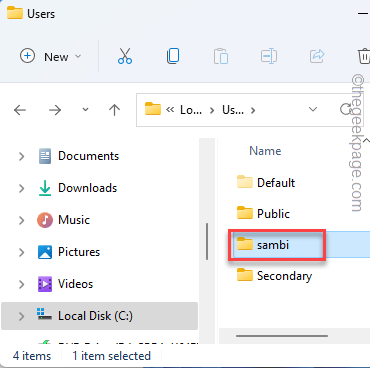Screen dimensions: 370x368
Task: Sort by the Name column header
Action: pyautogui.click(x=265, y=151)
